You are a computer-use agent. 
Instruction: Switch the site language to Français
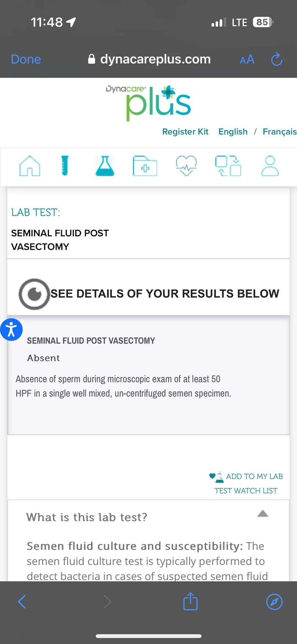pyautogui.click(x=279, y=131)
